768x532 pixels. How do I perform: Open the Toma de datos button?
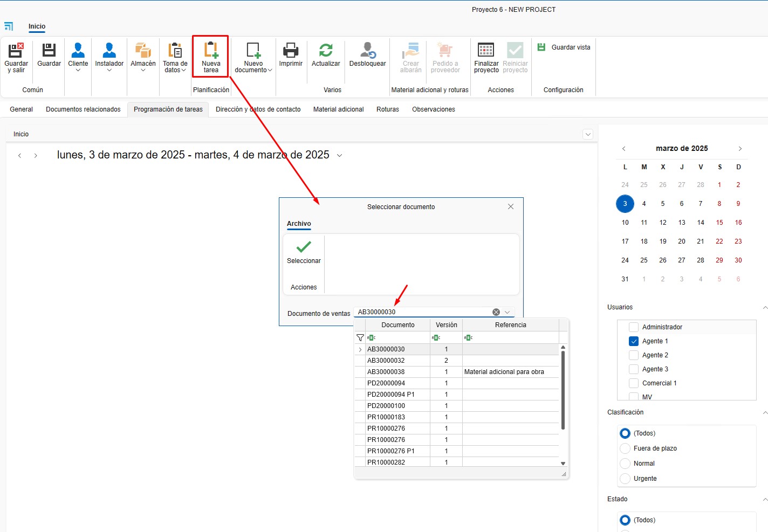coord(175,57)
